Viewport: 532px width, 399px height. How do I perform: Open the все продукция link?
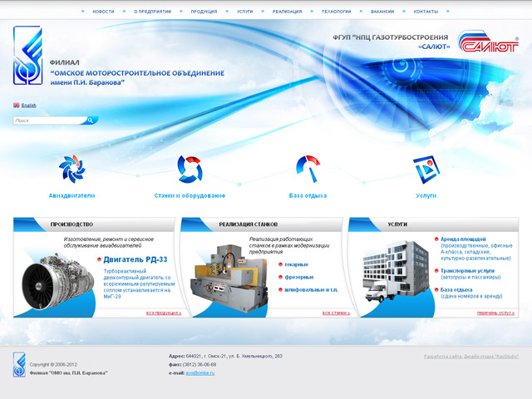pos(164,313)
